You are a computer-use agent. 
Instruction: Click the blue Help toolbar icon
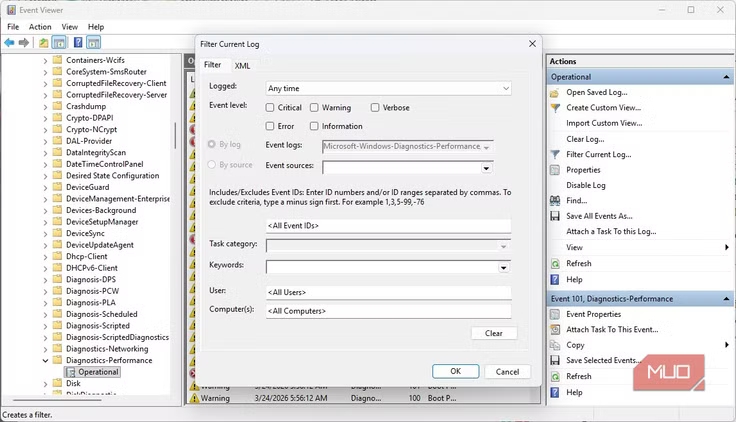[77, 43]
